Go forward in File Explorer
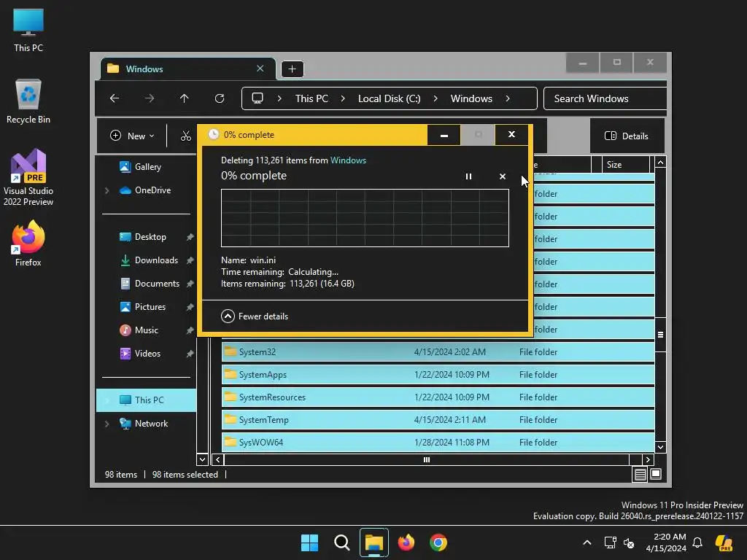 coord(150,98)
